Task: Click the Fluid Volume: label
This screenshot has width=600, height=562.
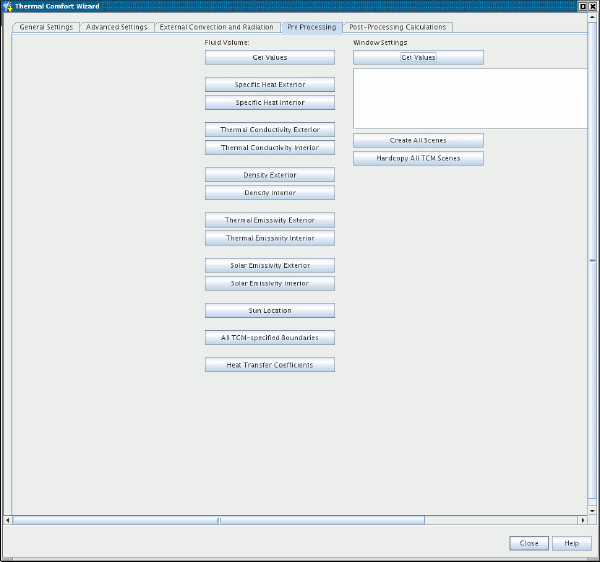Action: pyautogui.click(x=227, y=42)
